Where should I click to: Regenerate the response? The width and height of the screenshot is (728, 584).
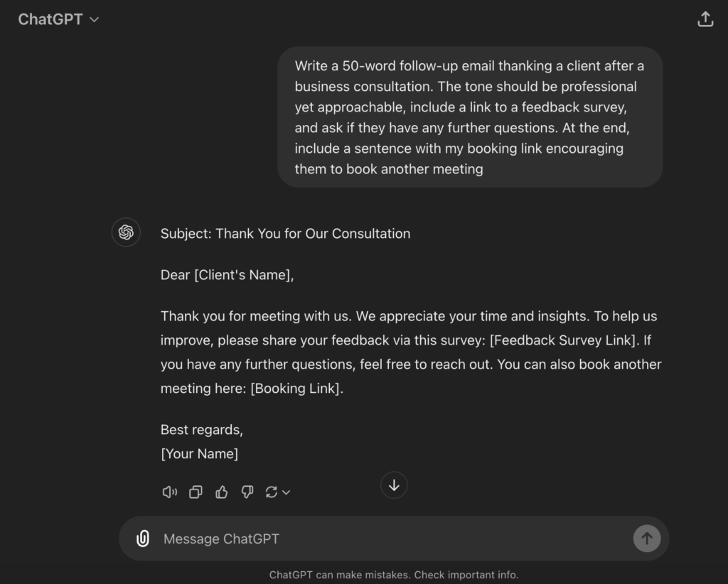tap(271, 492)
